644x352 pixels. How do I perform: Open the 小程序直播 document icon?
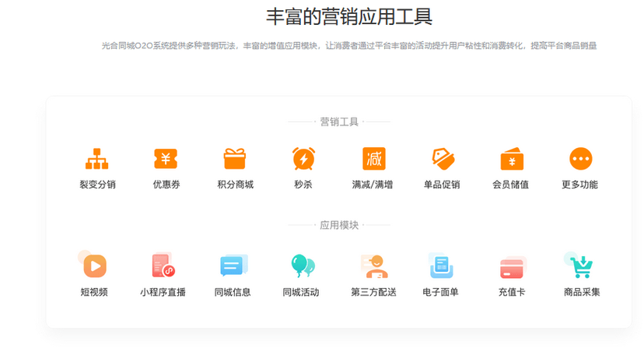click(163, 265)
